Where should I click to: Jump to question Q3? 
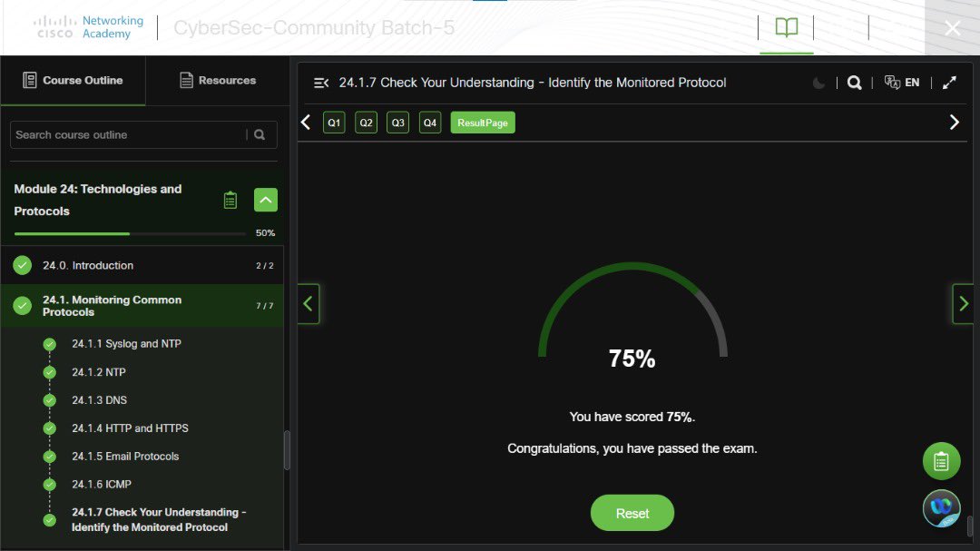click(x=398, y=123)
